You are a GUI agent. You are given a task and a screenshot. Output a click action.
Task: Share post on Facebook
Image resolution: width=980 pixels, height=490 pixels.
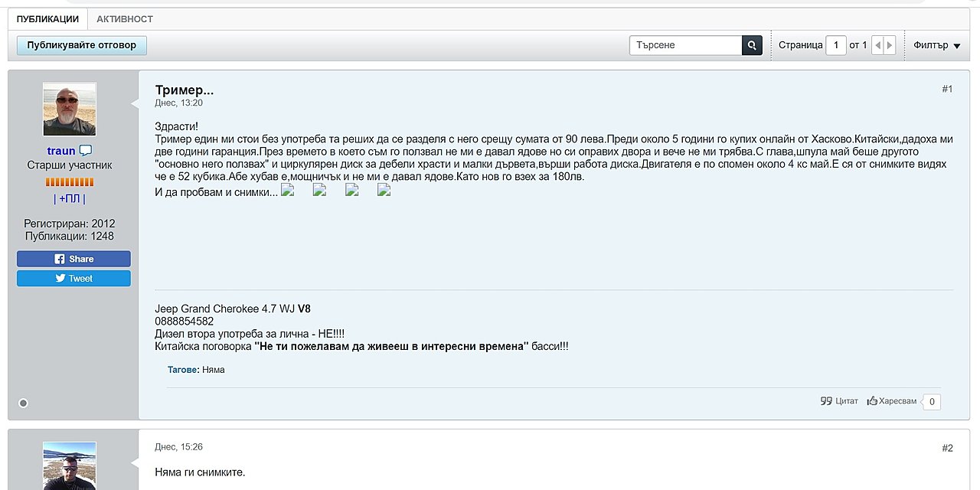pyautogui.click(x=73, y=259)
